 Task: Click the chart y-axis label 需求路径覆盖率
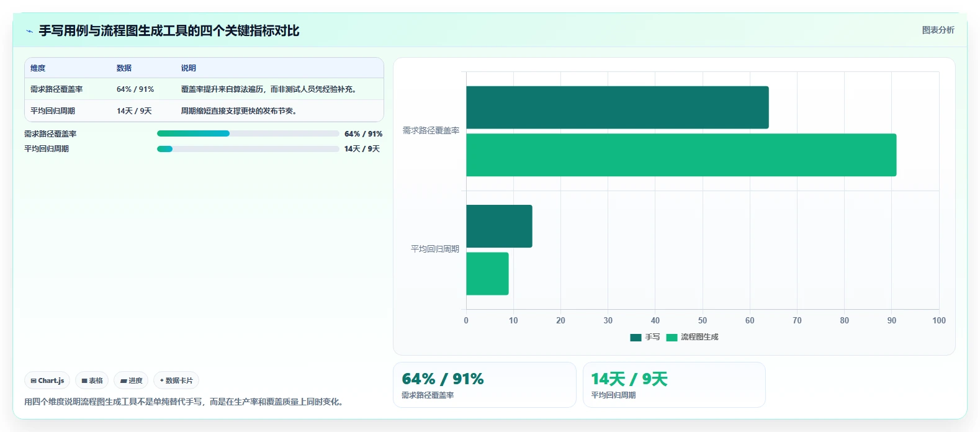click(x=431, y=130)
